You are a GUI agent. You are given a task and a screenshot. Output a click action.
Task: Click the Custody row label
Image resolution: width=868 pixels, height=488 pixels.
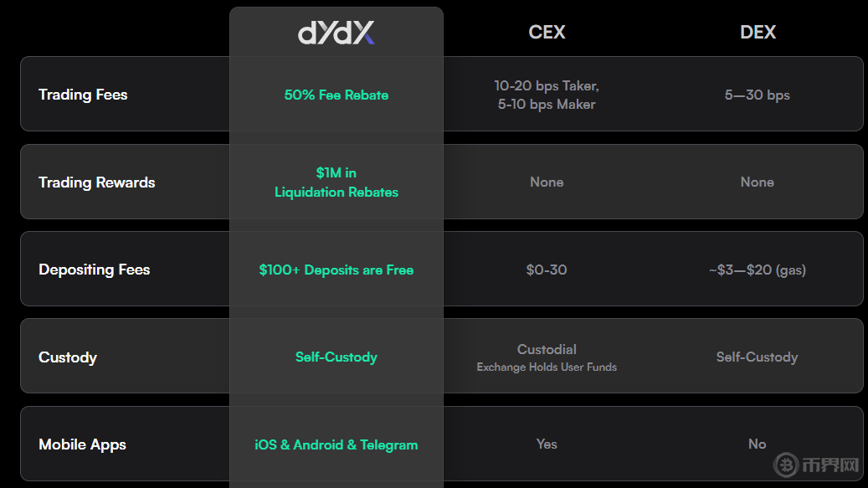(x=68, y=357)
